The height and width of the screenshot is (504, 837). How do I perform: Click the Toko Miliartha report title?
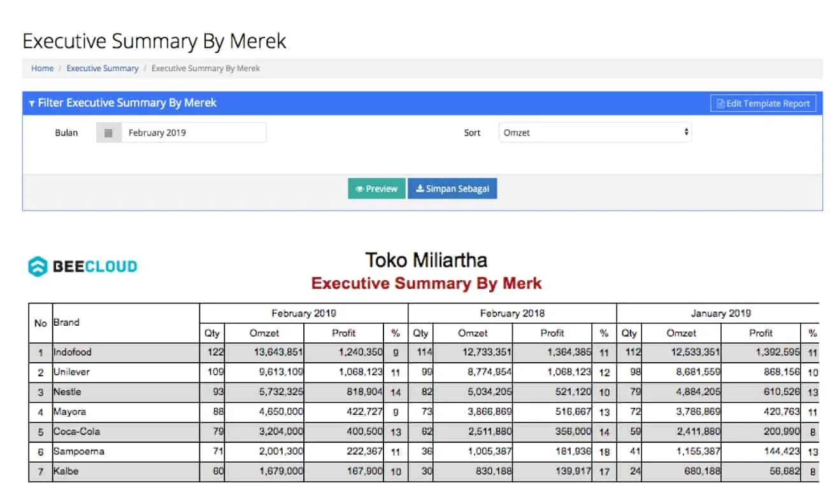tap(426, 260)
